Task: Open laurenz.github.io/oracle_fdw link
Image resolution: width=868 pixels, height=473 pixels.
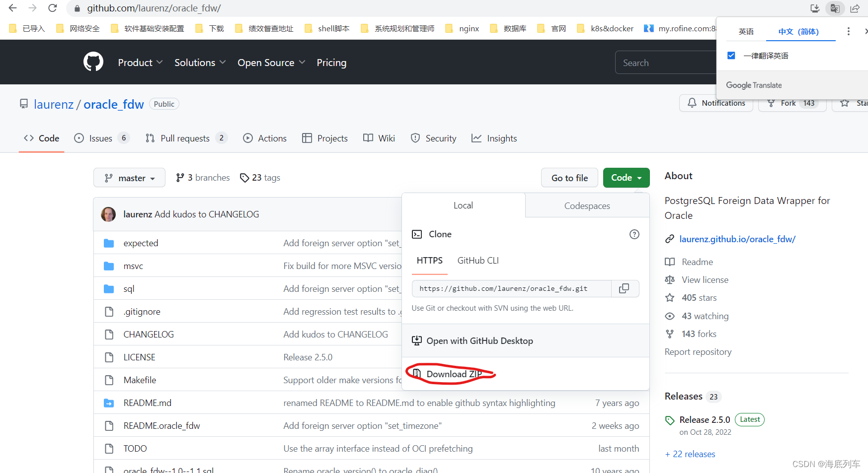Action: pos(737,239)
